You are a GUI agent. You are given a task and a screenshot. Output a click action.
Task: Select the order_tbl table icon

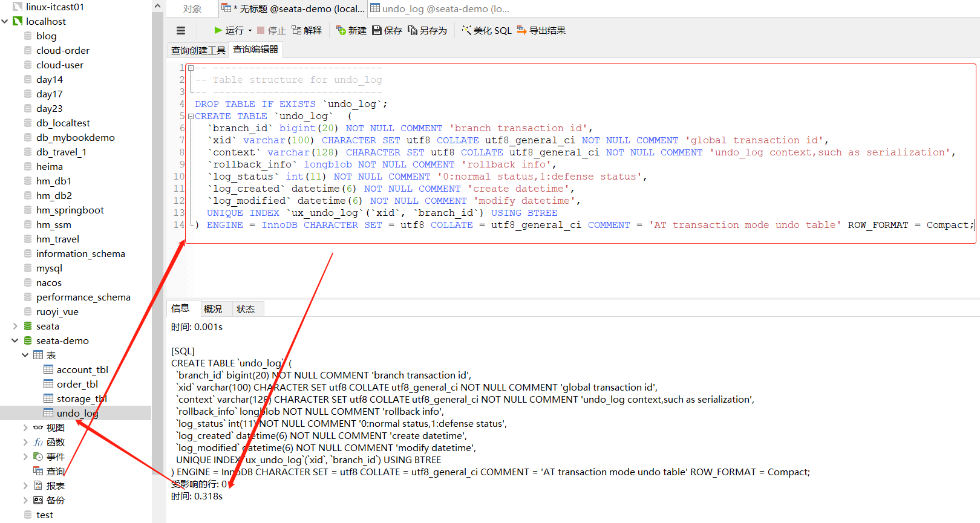tap(48, 384)
